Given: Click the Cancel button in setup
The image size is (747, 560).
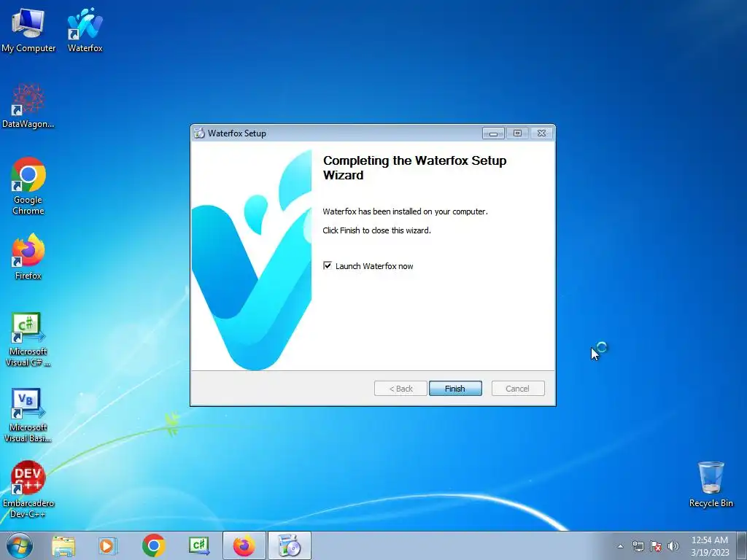Looking at the screenshot, I should pos(518,389).
